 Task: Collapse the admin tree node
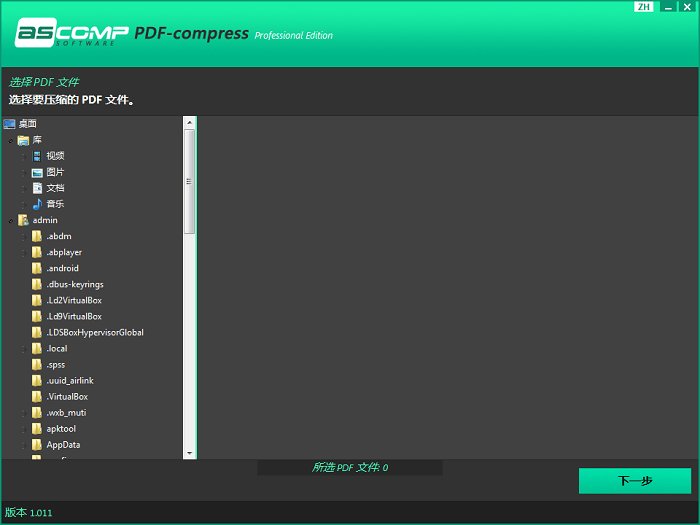coord(10,221)
